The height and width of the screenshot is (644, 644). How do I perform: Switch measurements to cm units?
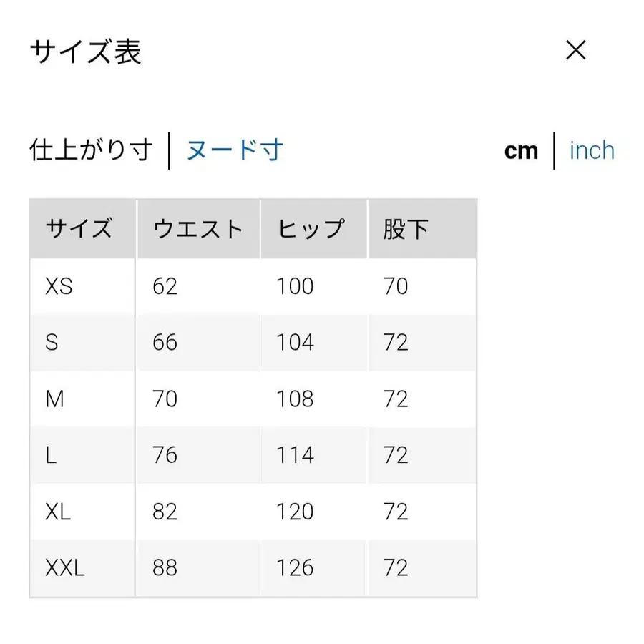pyautogui.click(x=520, y=150)
